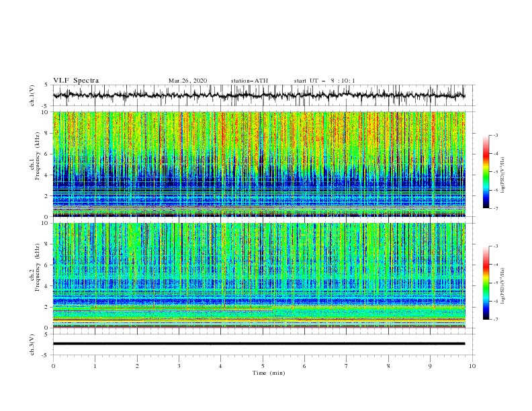This screenshot has height=411, width=532.
Task: Click the 'VLF Spectra' title text
Action: click(x=76, y=81)
